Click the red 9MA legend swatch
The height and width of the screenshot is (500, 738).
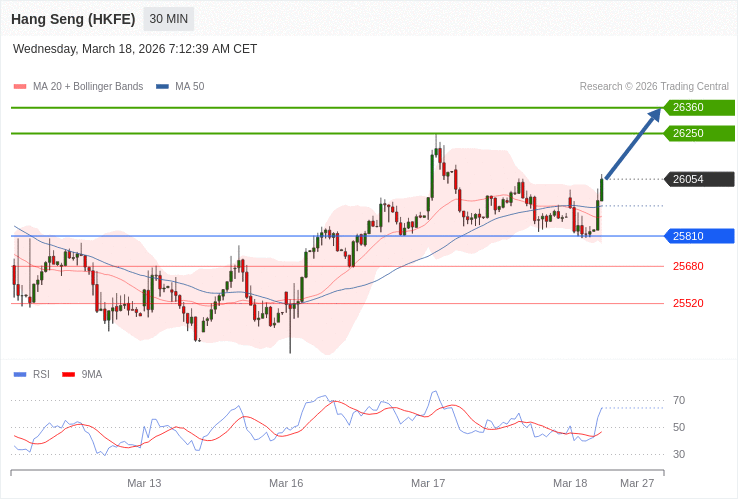tap(69, 375)
